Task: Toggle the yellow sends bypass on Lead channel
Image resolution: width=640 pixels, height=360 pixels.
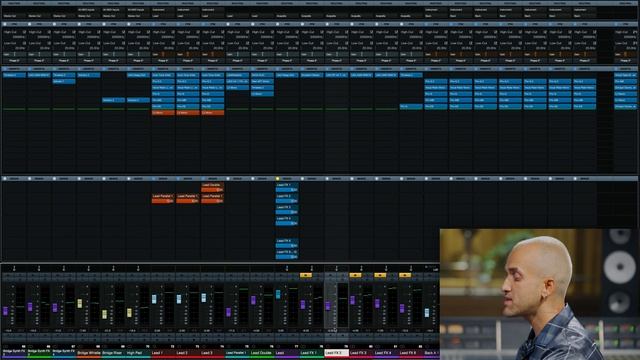Action: tap(278, 179)
